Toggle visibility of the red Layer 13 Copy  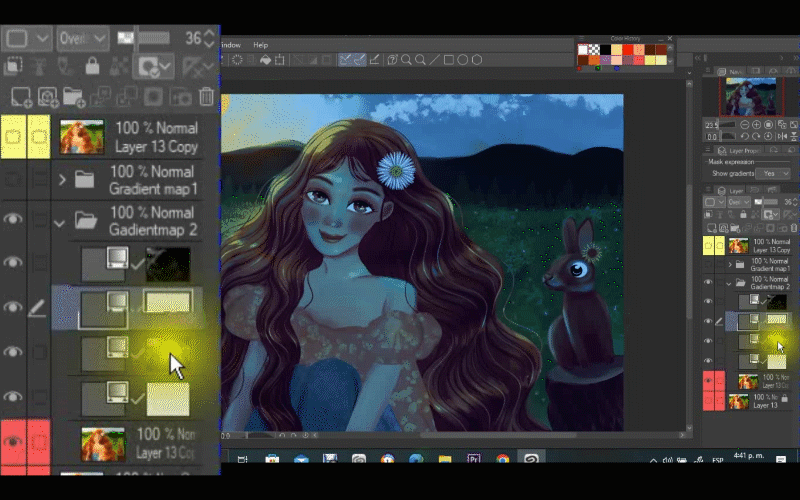click(13, 442)
